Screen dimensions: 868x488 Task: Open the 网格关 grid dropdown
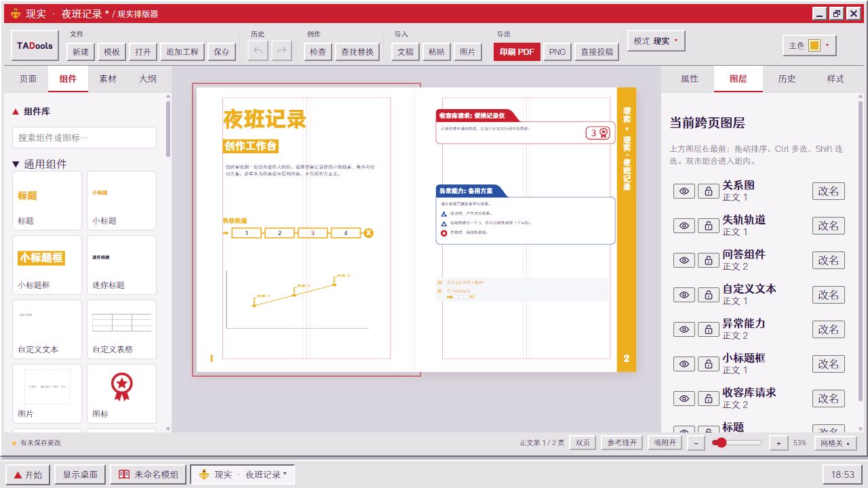click(835, 443)
